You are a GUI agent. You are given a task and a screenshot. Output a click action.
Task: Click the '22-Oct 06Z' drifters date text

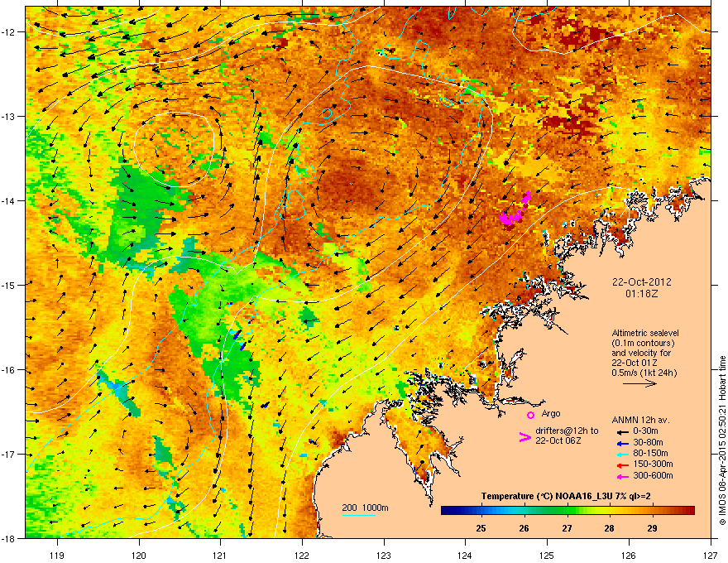pos(558,440)
